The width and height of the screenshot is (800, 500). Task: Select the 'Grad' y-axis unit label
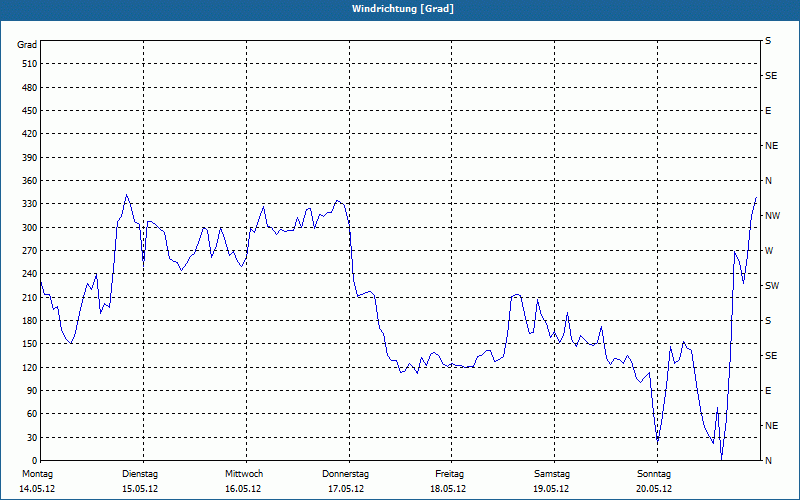tap(27, 45)
